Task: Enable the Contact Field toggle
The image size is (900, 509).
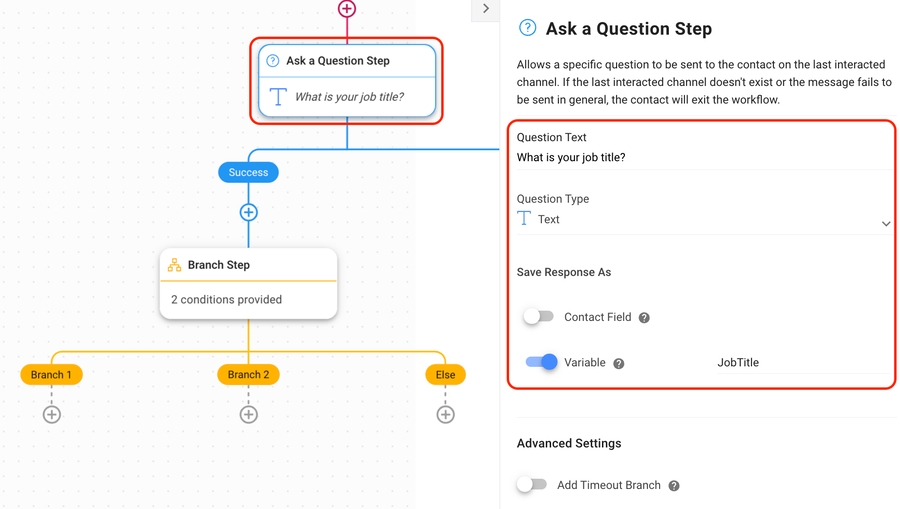Action: tap(538, 317)
